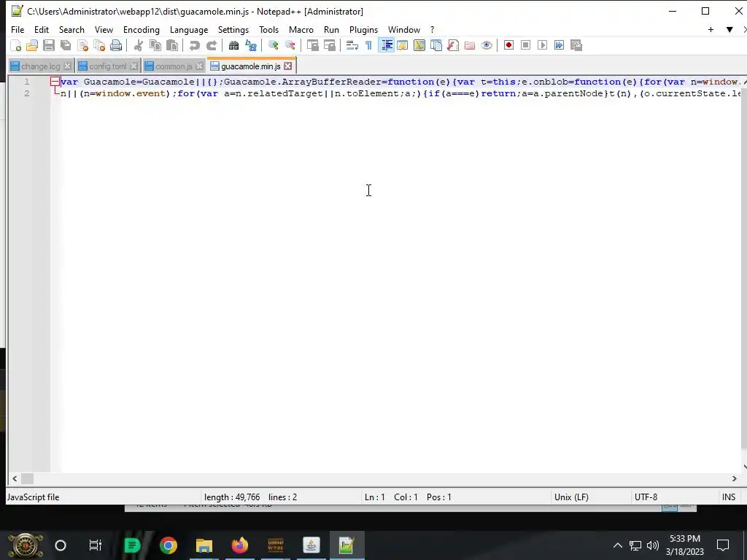Click the Save All toolbar icon
The height and width of the screenshot is (560, 747).
[65, 45]
